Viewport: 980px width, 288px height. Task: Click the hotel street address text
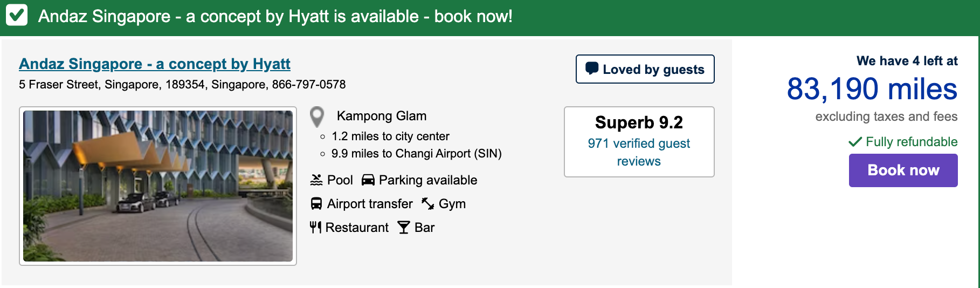coord(182,85)
